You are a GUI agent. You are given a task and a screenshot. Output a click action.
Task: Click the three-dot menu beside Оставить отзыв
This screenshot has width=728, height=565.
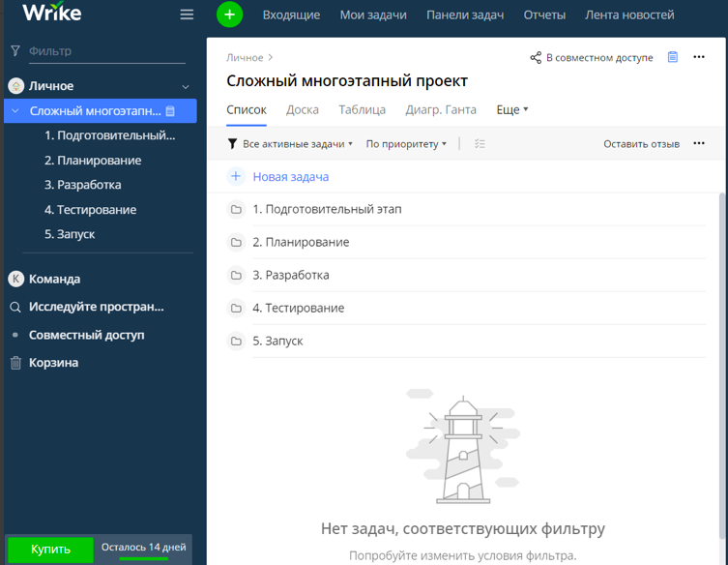699,144
